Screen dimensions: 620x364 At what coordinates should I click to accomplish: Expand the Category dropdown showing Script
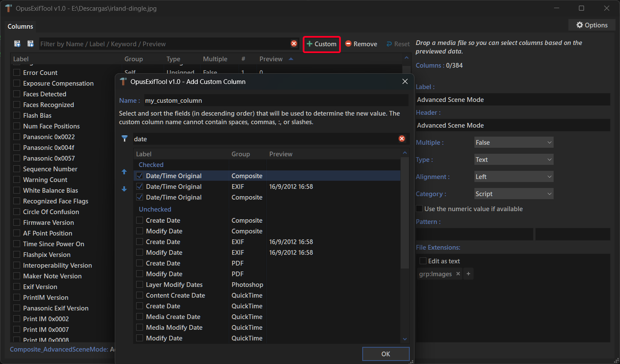[513, 194]
